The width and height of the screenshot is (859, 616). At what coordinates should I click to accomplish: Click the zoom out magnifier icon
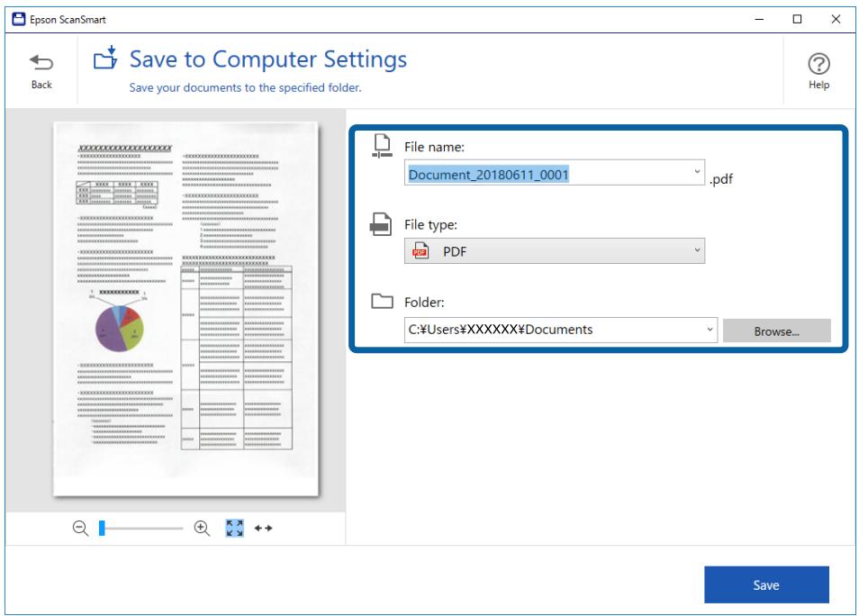coord(80,529)
